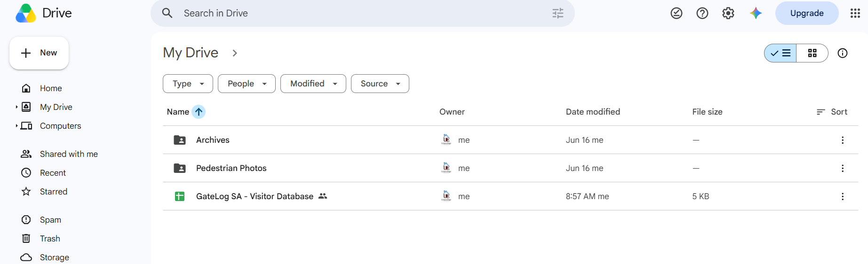Click the shared people icon beside GateLog SA
Viewport: 868px width, 264px height.
point(323,196)
